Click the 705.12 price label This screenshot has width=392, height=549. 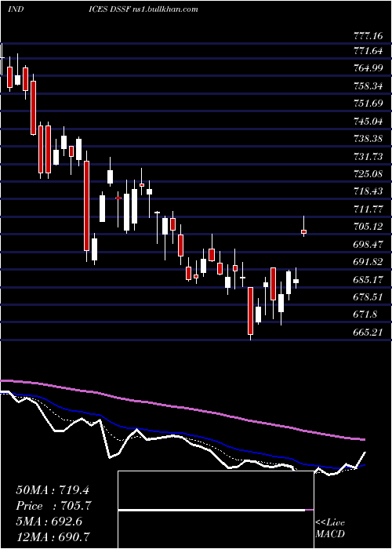(367, 227)
